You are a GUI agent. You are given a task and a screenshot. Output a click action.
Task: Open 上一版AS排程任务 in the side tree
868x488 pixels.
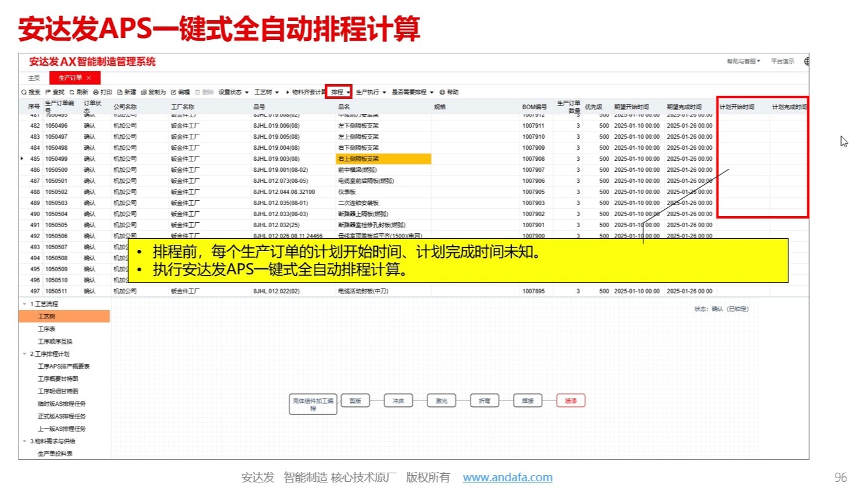click(x=62, y=429)
